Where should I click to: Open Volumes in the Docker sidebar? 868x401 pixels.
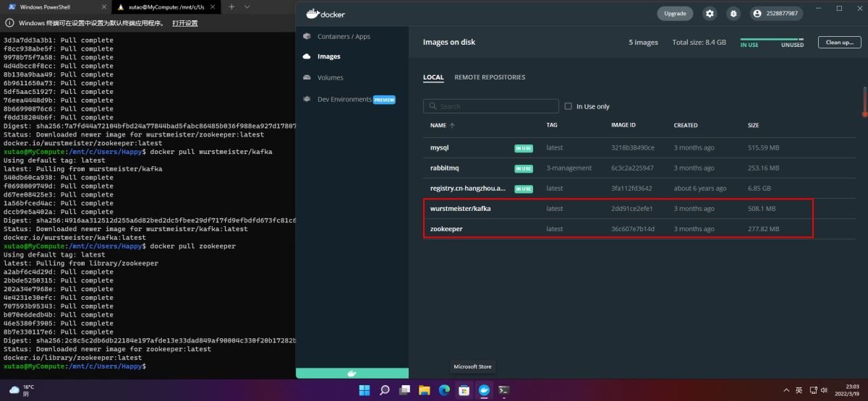[x=330, y=77]
